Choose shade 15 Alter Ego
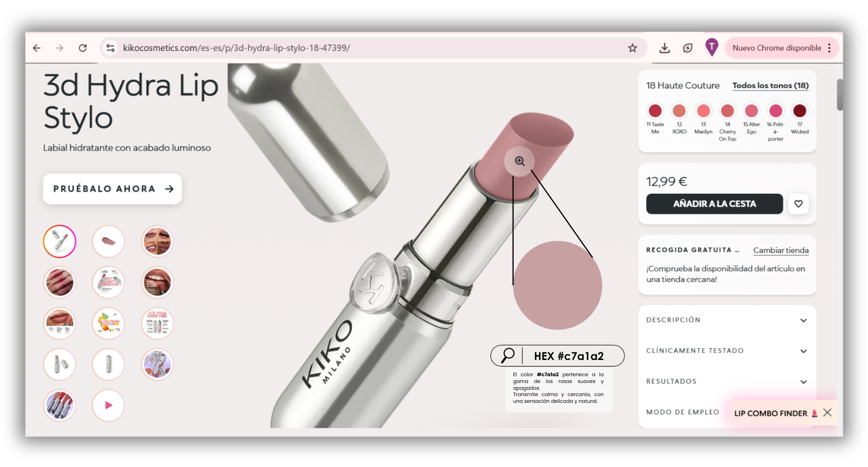This screenshot has width=868, height=467. 751,111
